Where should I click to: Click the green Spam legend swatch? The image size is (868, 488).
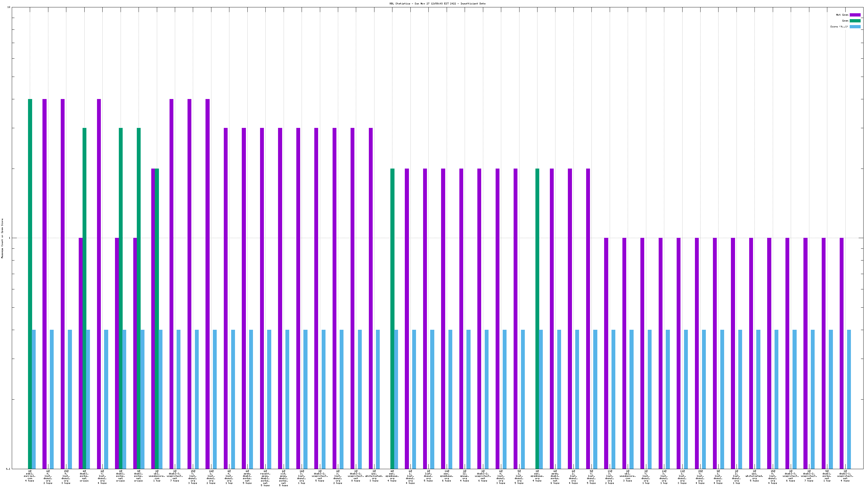click(855, 21)
